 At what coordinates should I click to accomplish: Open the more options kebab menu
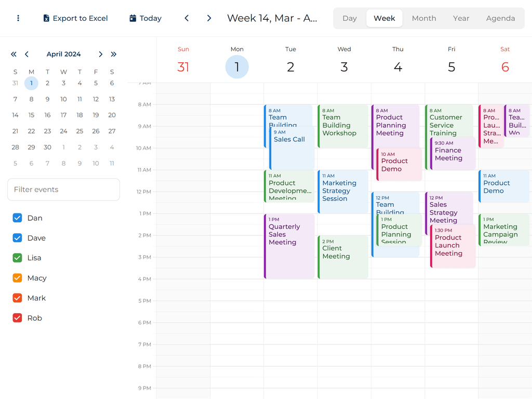pyautogui.click(x=18, y=18)
